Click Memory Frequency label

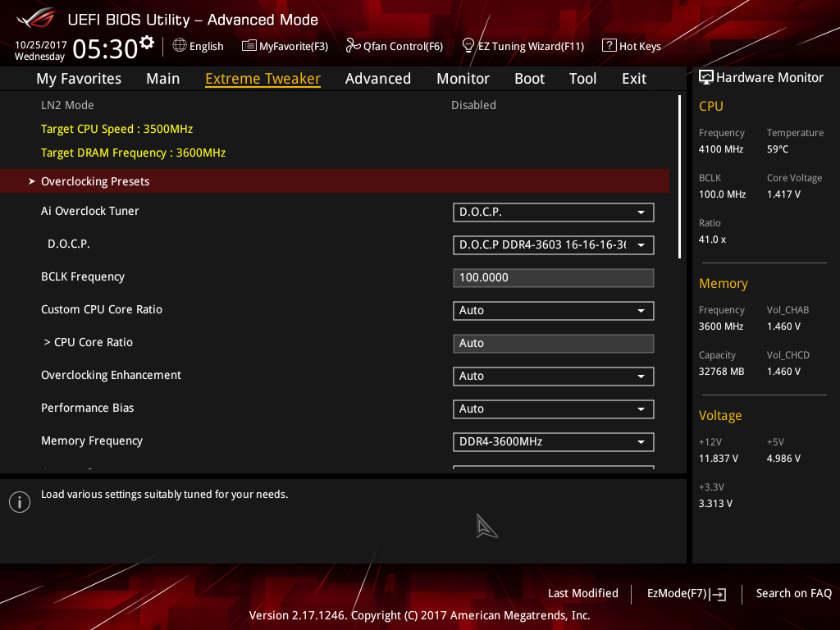coord(92,441)
